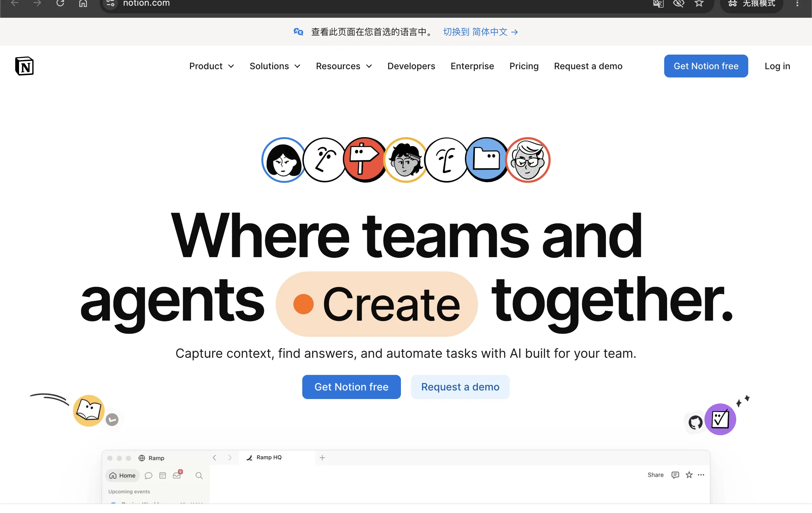The image size is (812, 513).
Task: Open the Developers nav item
Action: tap(411, 66)
